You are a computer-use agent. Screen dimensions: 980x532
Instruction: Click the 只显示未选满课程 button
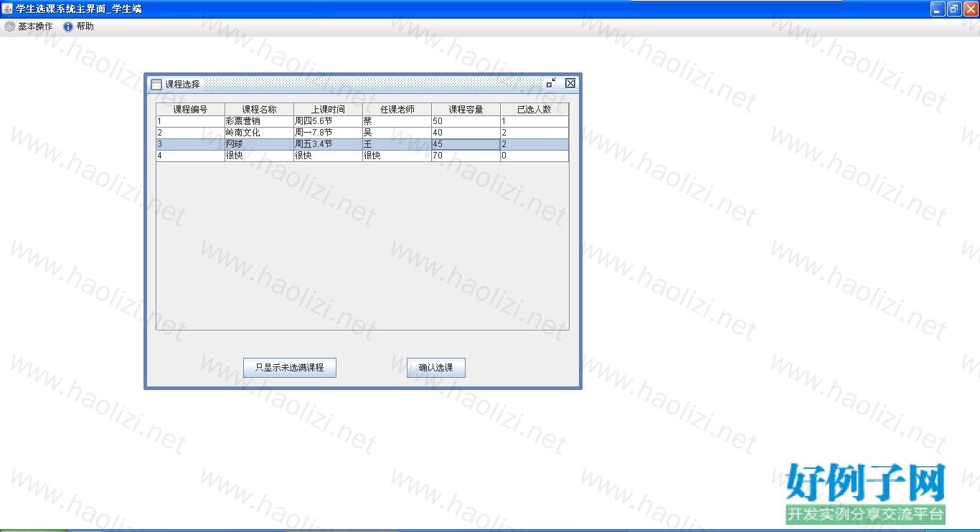[289, 368]
